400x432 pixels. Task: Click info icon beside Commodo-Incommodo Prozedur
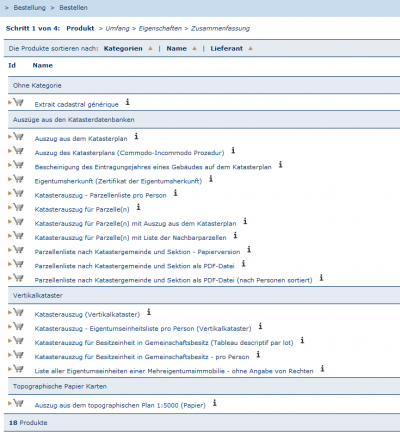[233, 150]
